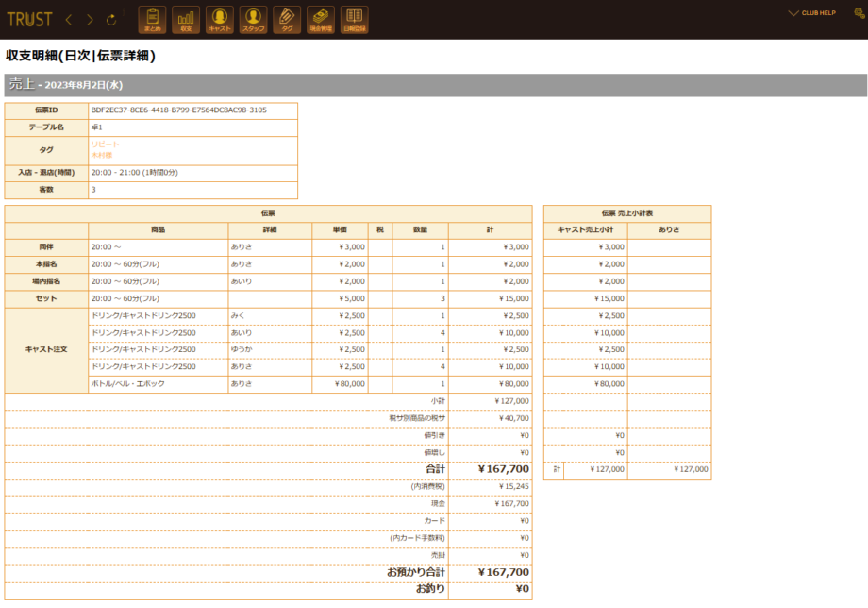Open the リピート tag link
The height and width of the screenshot is (608, 868).
point(105,144)
